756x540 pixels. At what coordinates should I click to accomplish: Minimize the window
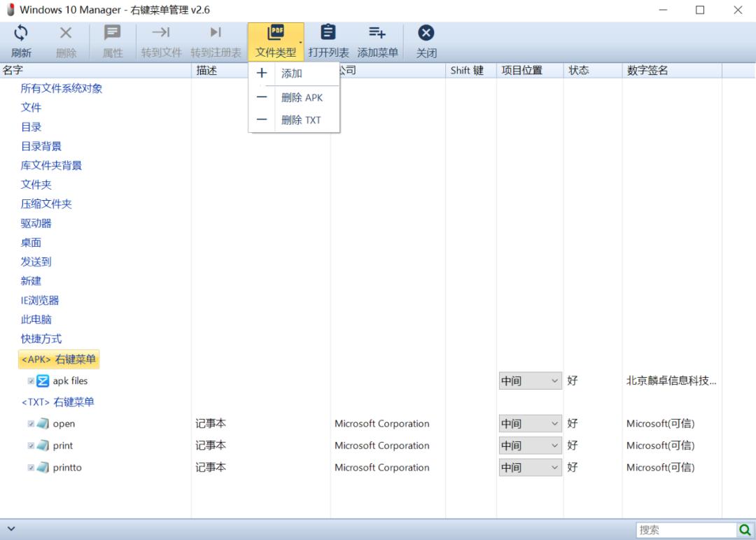point(663,10)
